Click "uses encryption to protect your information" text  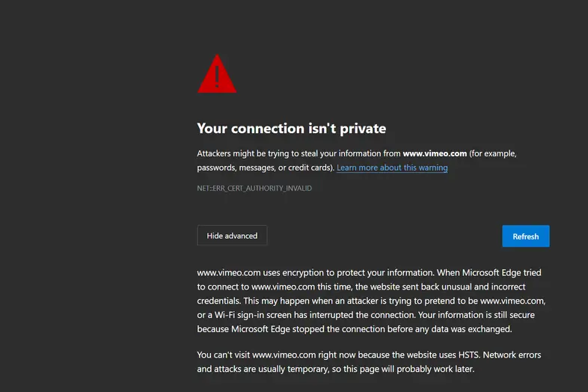[348, 273]
